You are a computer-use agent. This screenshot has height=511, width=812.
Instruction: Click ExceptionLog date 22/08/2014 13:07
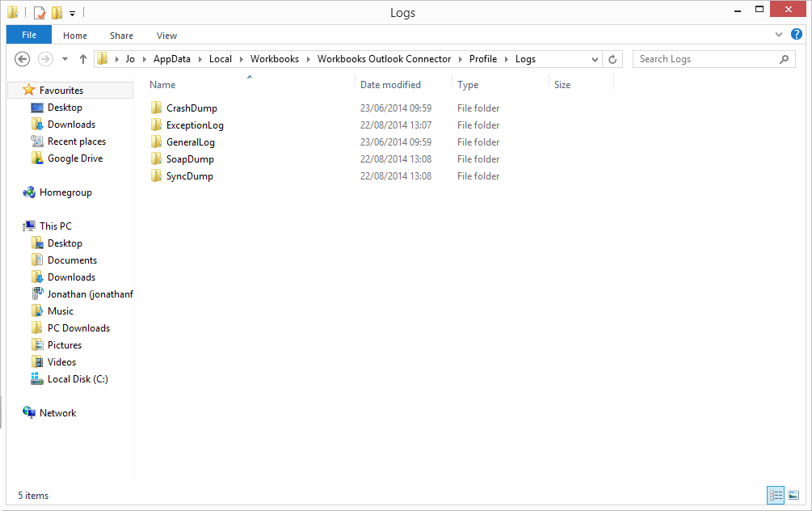(x=396, y=125)
